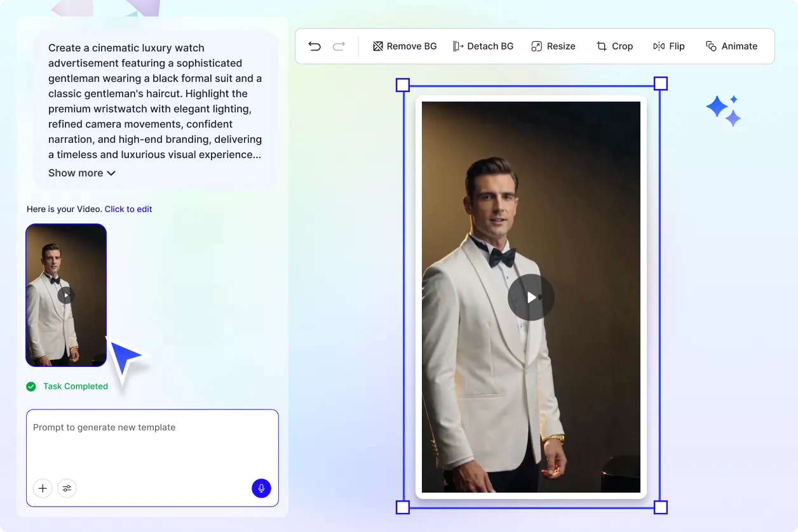
Task: Click the plus attach button
Action: tap(43, 488)
